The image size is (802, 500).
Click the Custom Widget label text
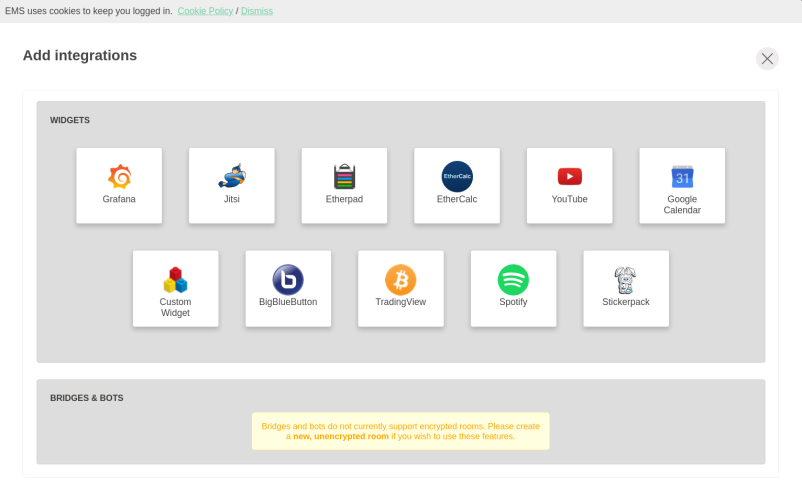pos(175,307)
